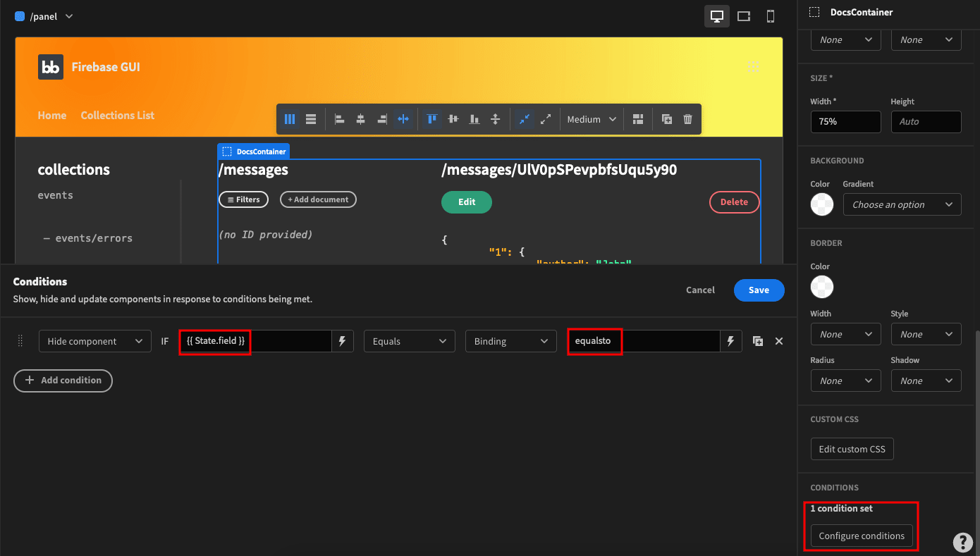Align children to horizontal center

(x=360, y=119)
